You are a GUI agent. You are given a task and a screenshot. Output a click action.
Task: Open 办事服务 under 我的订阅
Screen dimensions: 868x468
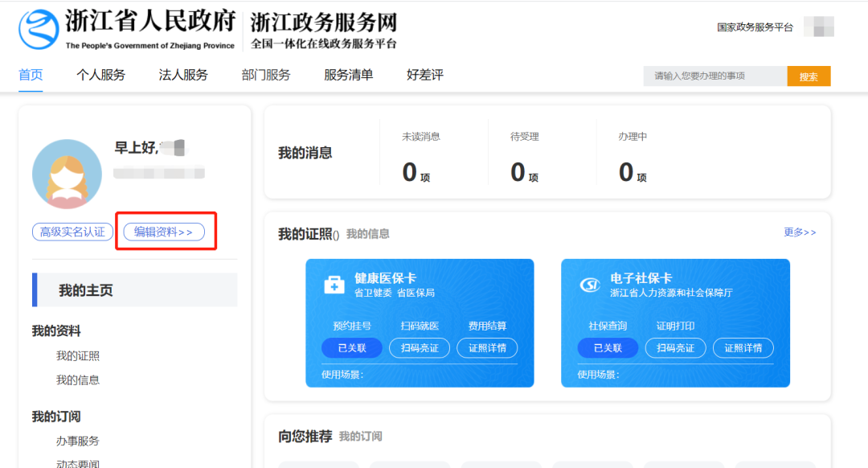(78, 441)
